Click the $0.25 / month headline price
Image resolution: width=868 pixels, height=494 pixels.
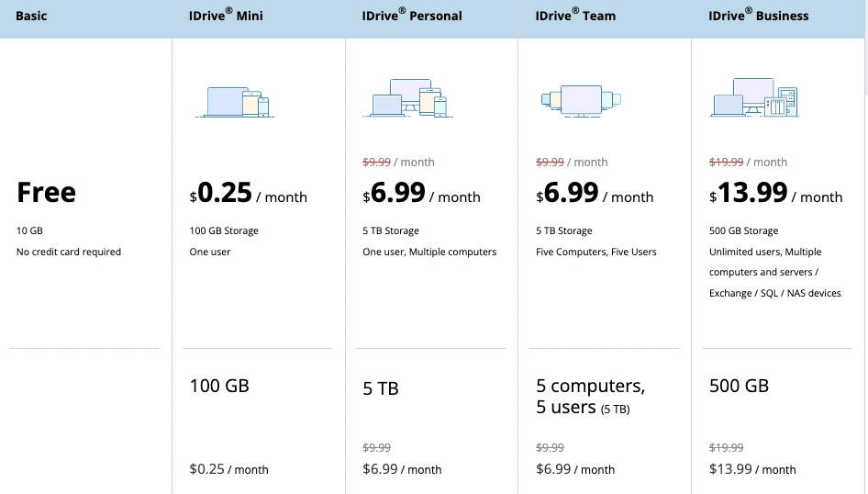248,194
